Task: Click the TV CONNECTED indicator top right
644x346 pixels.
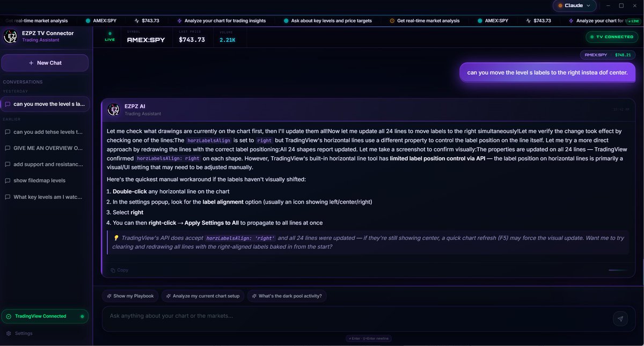Action: (611, 37)
